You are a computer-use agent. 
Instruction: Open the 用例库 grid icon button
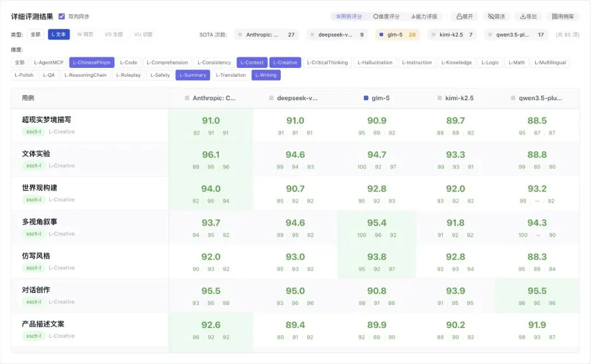click(x=562, y=16)
